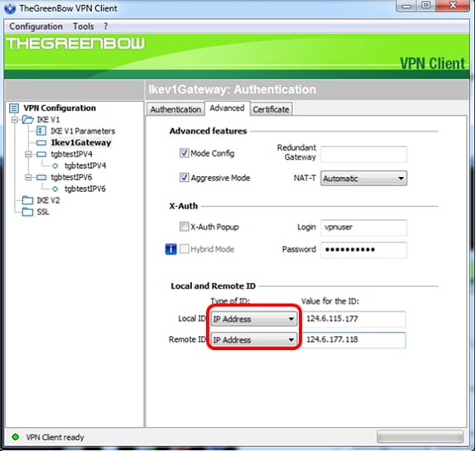This screenshot has height=451, width=476.
Task: Click the TheGreenBow app icon in title bar
Action: point(10,8)
